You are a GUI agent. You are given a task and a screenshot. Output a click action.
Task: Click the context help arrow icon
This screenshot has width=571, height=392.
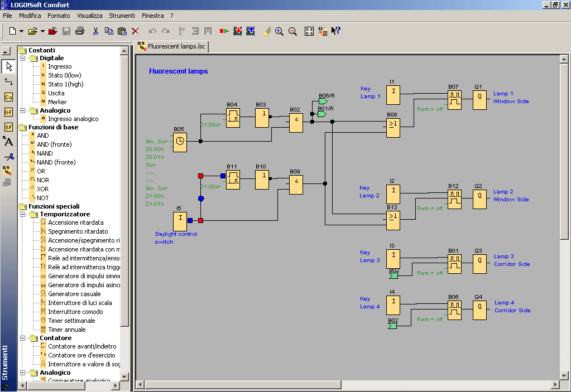coord(336,31)
